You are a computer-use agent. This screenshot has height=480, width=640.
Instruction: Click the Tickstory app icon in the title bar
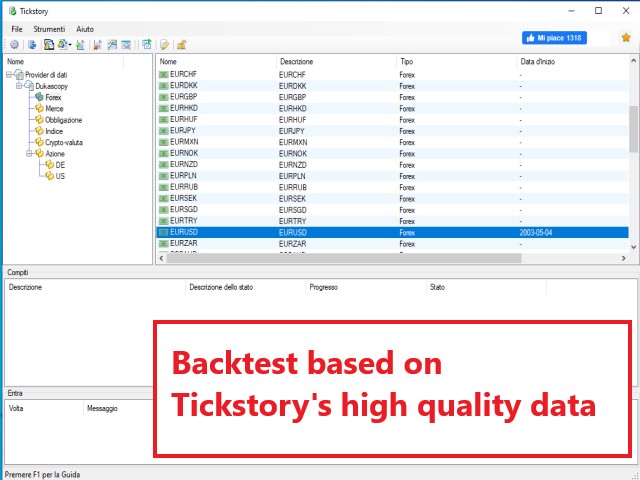pyautogui.click(x=13, y=11)
